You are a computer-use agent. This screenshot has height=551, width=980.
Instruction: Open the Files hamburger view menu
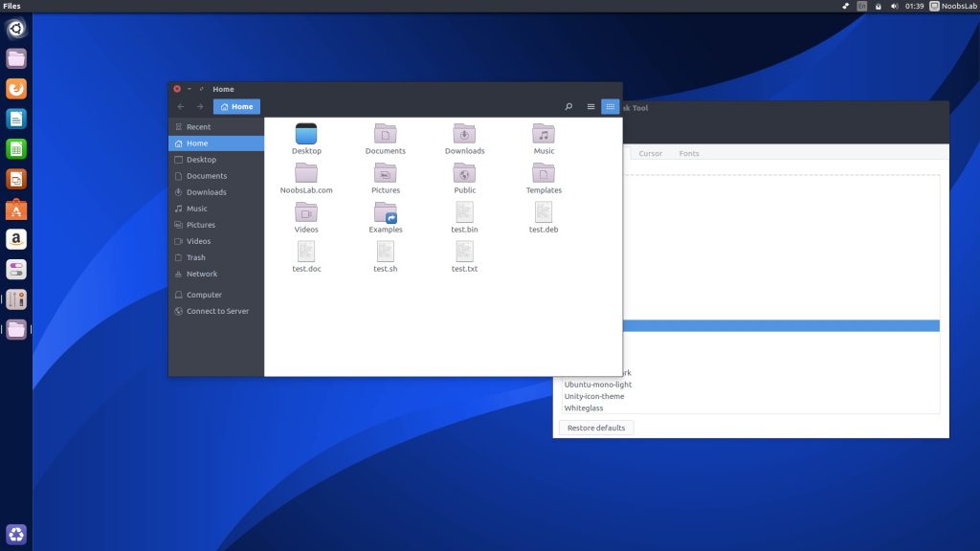pos(590,106)
